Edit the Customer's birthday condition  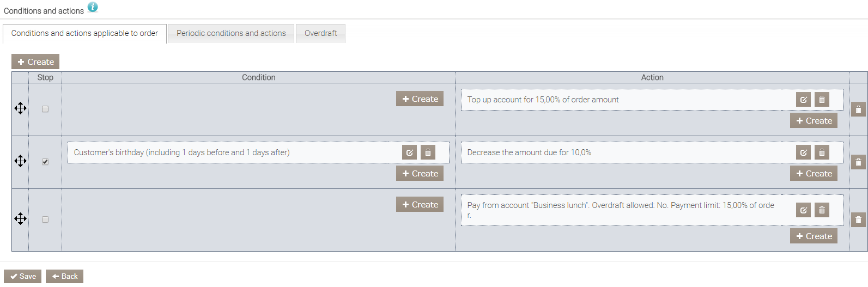(409, 152)
